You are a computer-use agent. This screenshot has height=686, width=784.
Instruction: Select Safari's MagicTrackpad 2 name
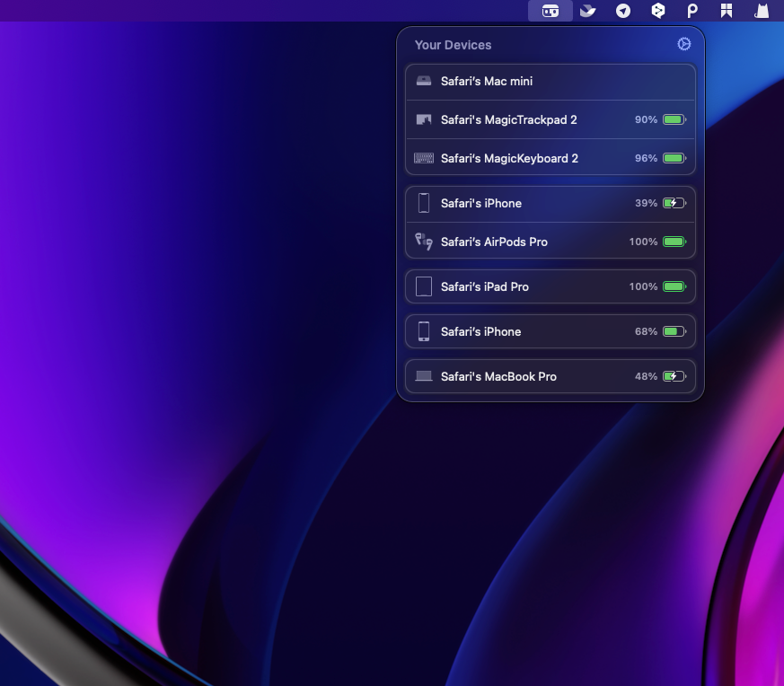pos(509,119)
